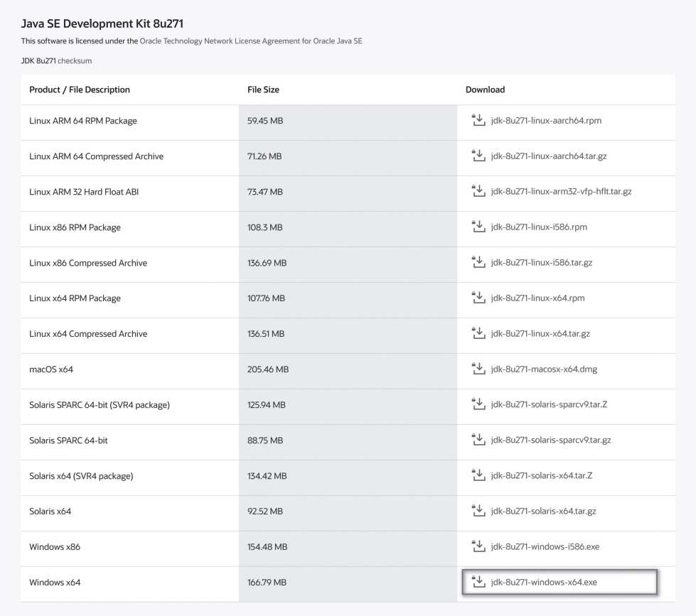The image size is (696, 616).
Task: Click download icon beside jdk-8u271-linux-aarch64.tar.gz
Action: pyautogui.click(x=478, y=156)
